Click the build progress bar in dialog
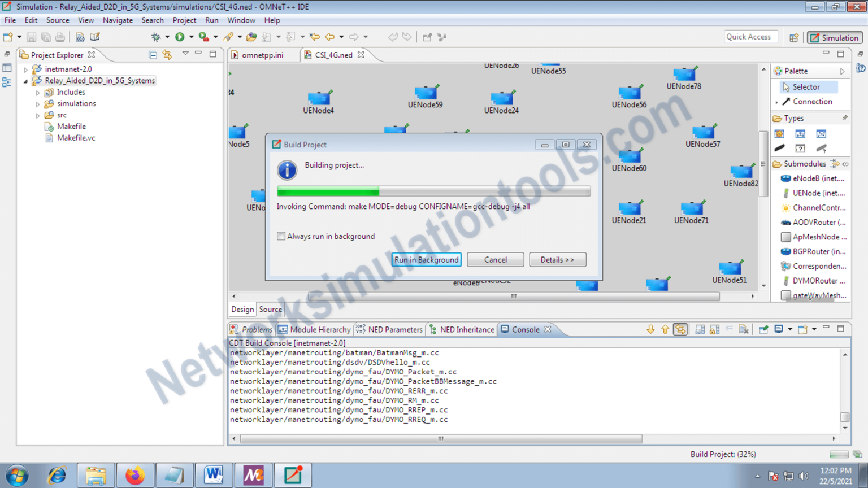 (433, 191)
